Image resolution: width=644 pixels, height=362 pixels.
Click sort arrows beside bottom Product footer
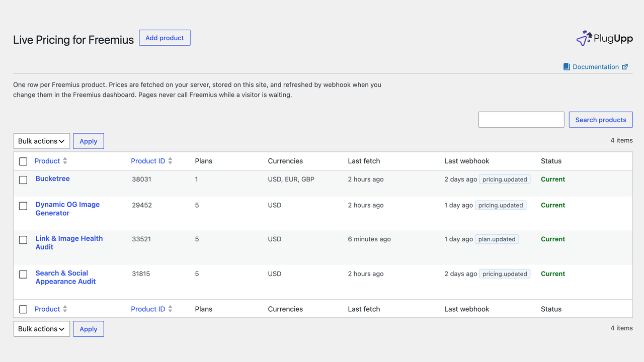pyautogui.click(x=65, y=309)
